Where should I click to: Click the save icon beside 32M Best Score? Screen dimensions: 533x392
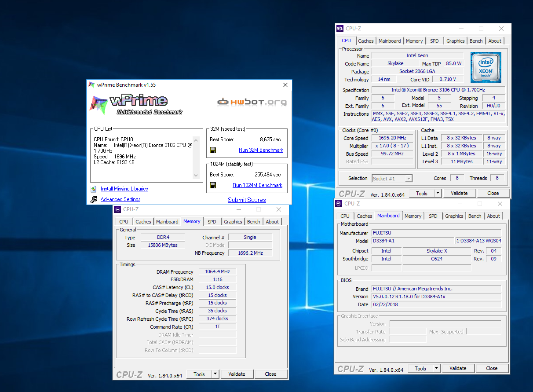(213, 150)
